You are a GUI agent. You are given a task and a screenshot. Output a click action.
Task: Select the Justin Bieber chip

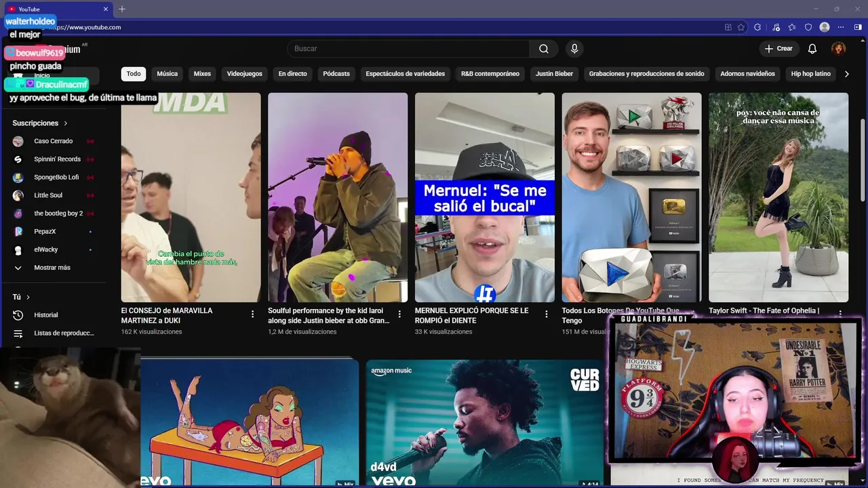pos(554,74)
